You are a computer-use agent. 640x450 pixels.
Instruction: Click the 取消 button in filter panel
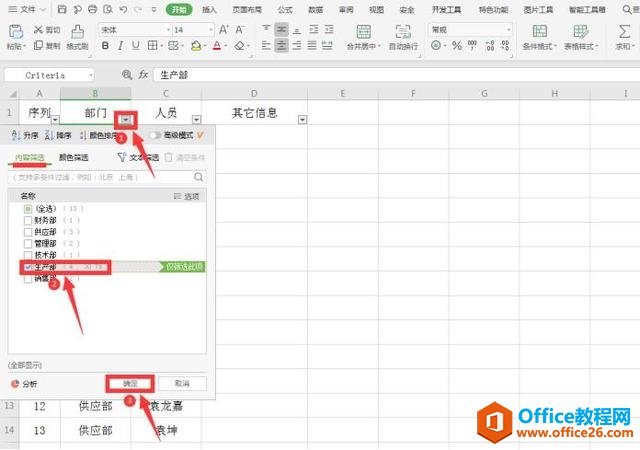pos(182,383)
